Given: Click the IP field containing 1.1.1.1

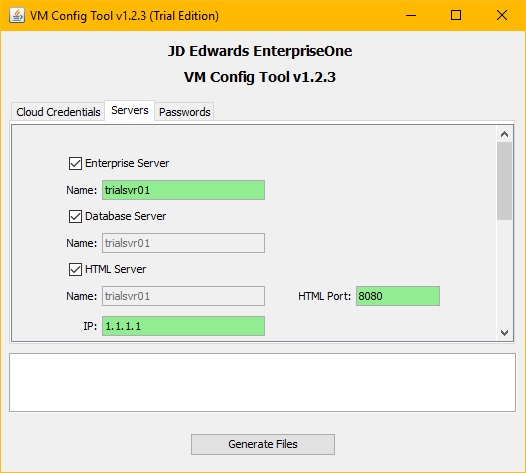Looking at the screenshot, I should point(183,326).
